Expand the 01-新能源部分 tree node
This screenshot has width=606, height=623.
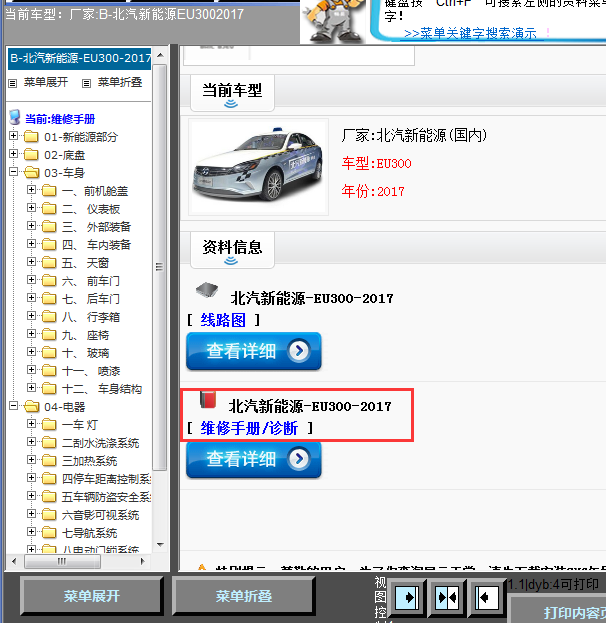coord(14,135)
